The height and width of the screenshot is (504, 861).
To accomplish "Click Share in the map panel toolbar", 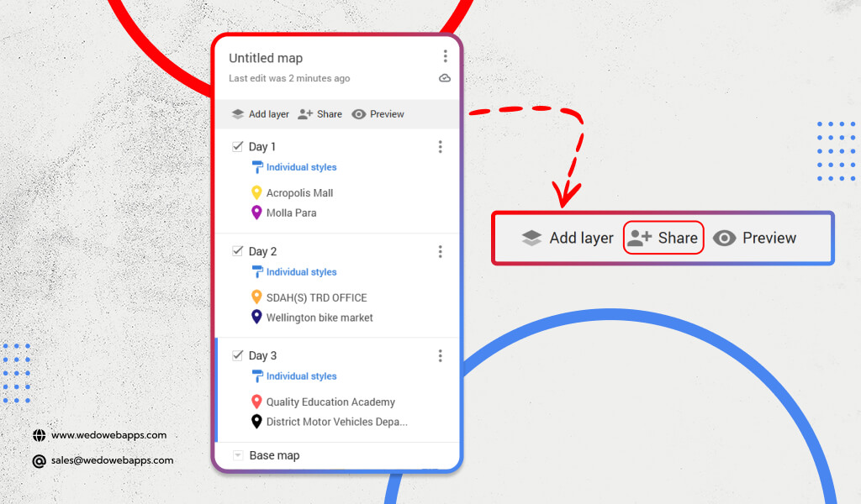I will click(x=320, y=114).
